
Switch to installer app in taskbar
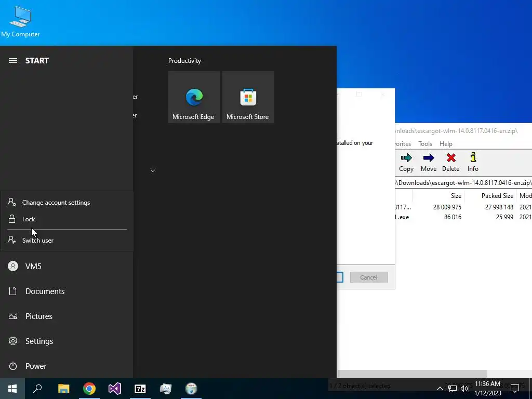[191, 389]
